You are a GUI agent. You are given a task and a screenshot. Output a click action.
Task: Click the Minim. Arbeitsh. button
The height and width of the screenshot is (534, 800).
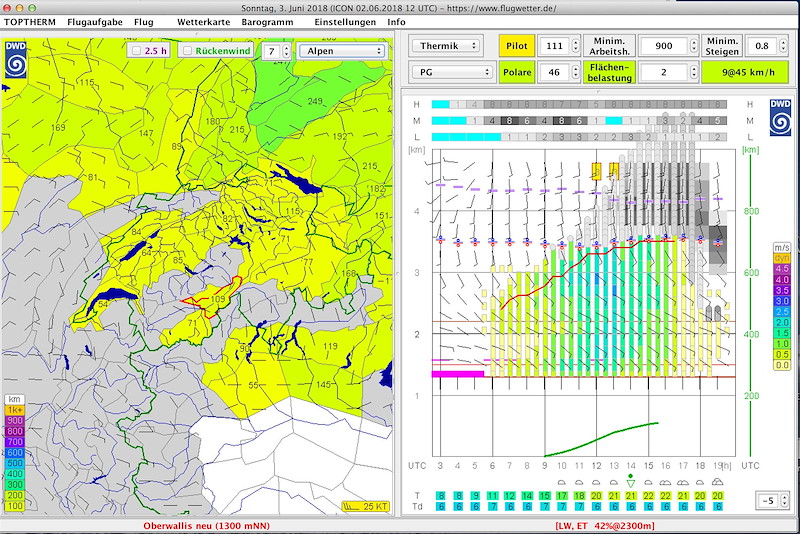pyautogui.click(x=609, y=46)
